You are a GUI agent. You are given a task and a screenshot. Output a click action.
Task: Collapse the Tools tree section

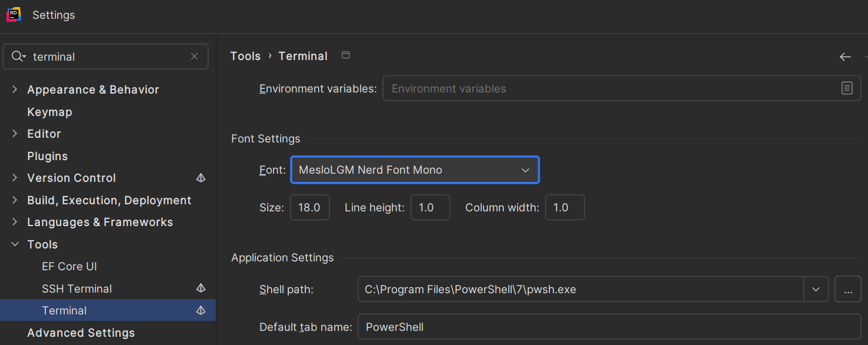tap(15, 244)
